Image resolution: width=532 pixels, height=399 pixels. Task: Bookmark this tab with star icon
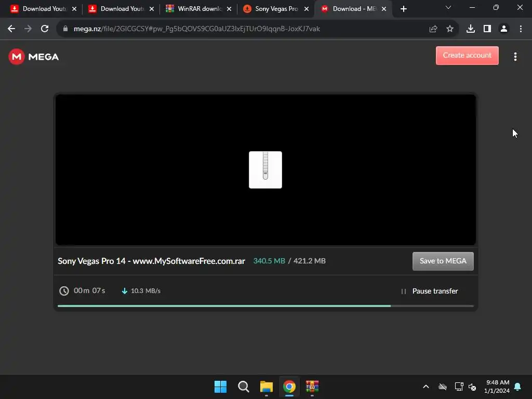tap(450, 29)
